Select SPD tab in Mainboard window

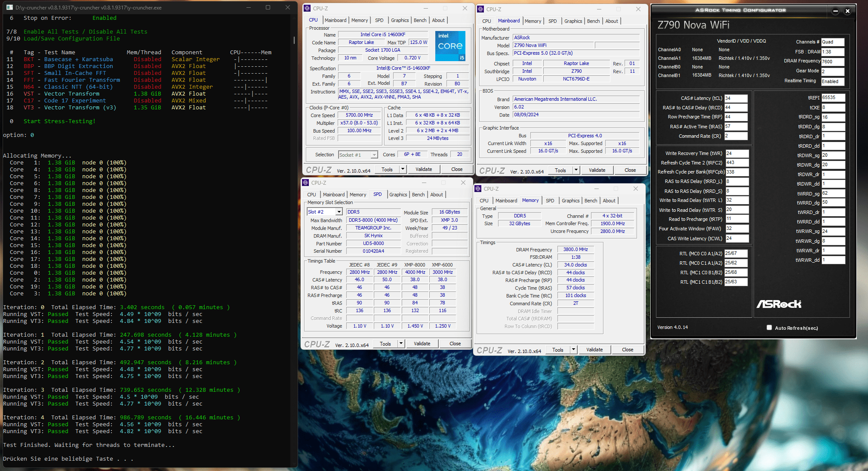coord(552,21)
